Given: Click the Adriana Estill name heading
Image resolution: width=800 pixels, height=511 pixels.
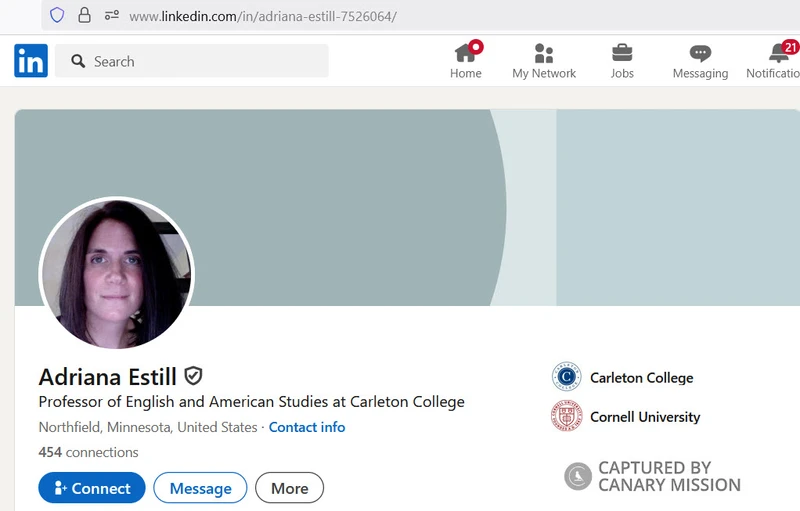Looking at the screenshot, I should (x=108, y=377).
